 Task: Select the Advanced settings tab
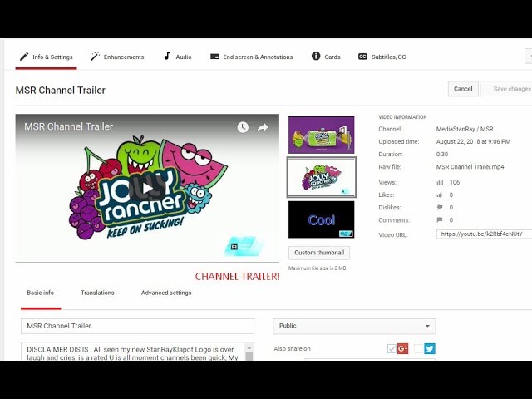[x=166, y=293]
